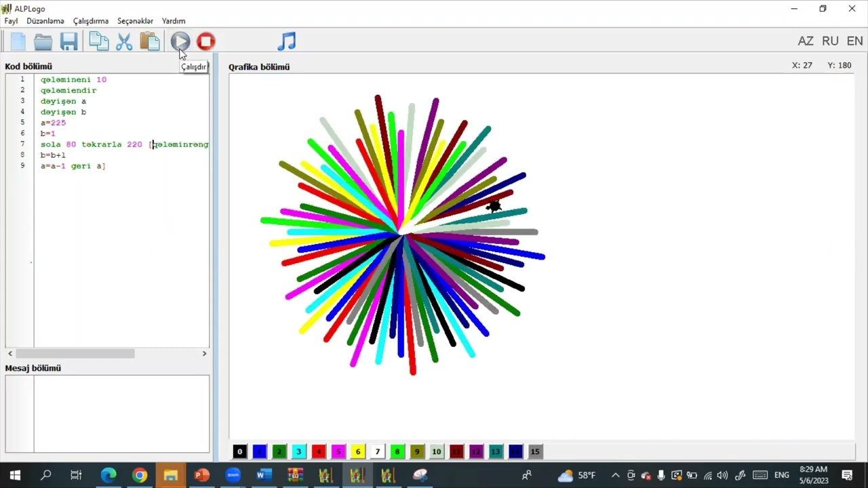Open Task View on the taskbar

76,475
